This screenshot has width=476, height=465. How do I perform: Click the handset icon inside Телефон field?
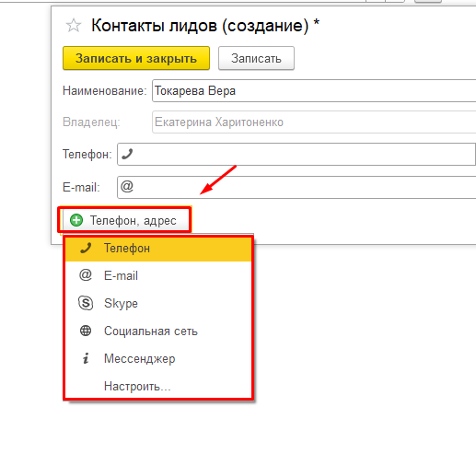[127, 154]
